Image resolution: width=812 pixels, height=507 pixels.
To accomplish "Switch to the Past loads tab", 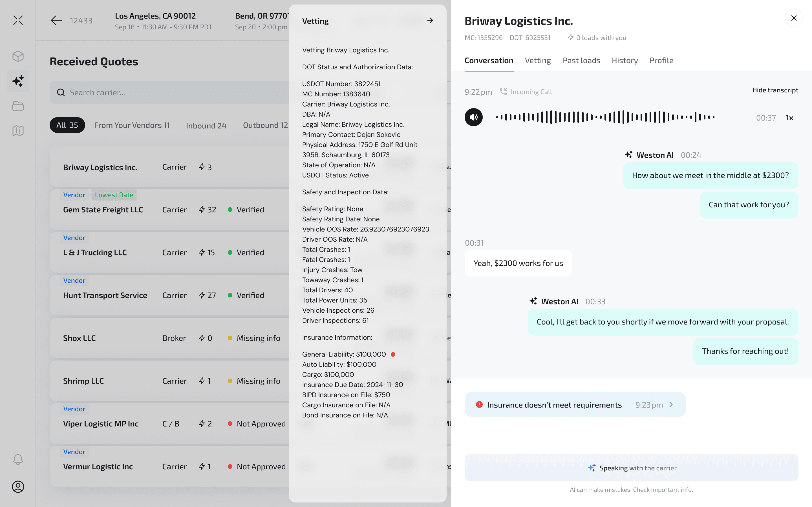I will coord(581,61).
